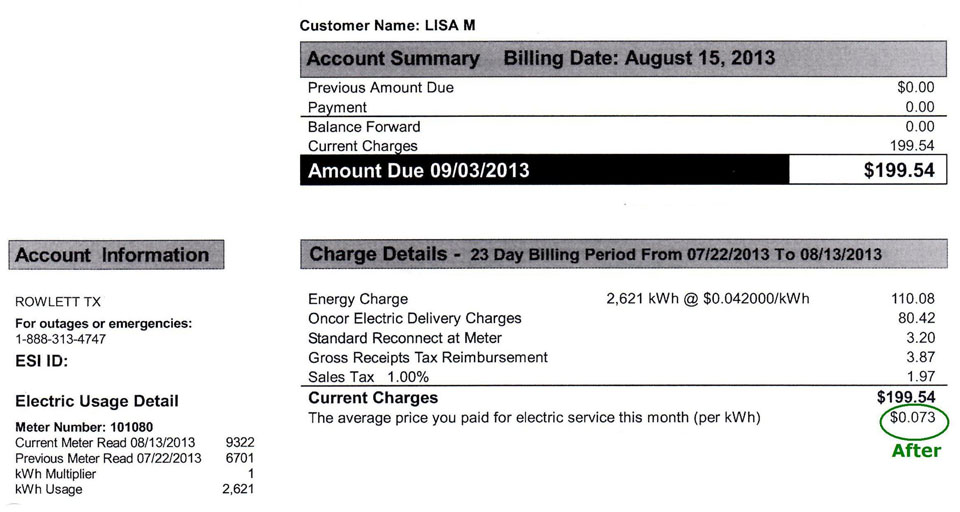Click the Balance Forward label
Image resolution: width=960 pixels, height=512 pixels.
pyautogui.click(x=364, y=127)
